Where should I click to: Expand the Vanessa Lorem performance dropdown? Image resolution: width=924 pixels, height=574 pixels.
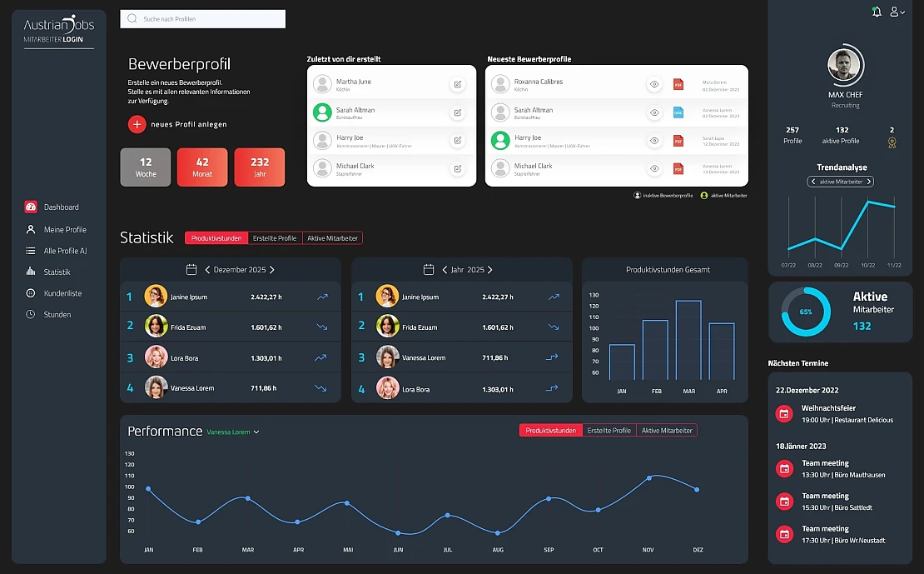coord(256,432)
